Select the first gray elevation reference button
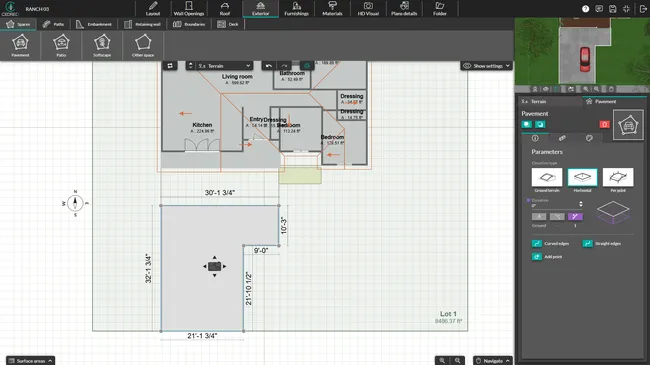 tap(539, 217)
